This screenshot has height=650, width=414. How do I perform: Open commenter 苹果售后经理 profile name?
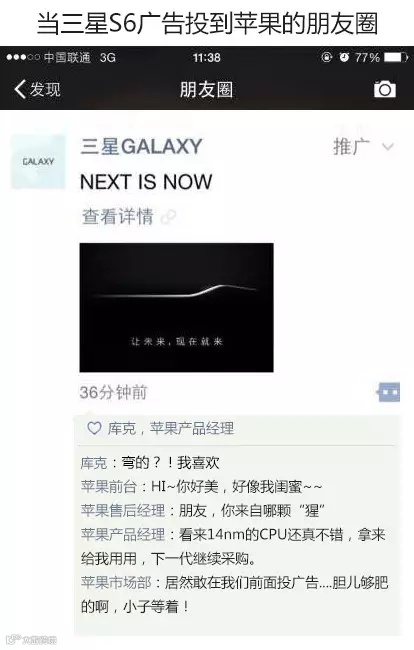coord(123,510)
